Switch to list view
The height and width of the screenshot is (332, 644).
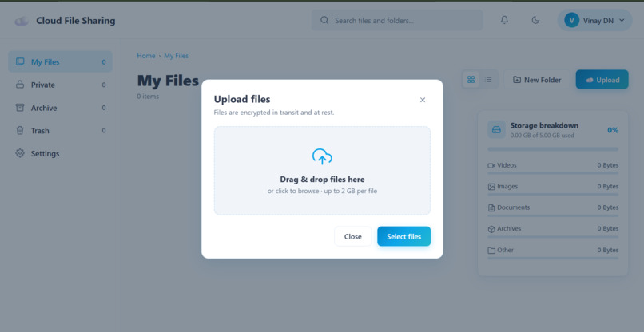pos(488,80)
